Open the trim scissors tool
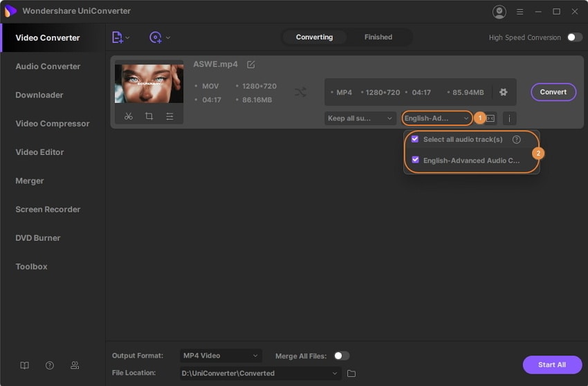 click(129, 116)
